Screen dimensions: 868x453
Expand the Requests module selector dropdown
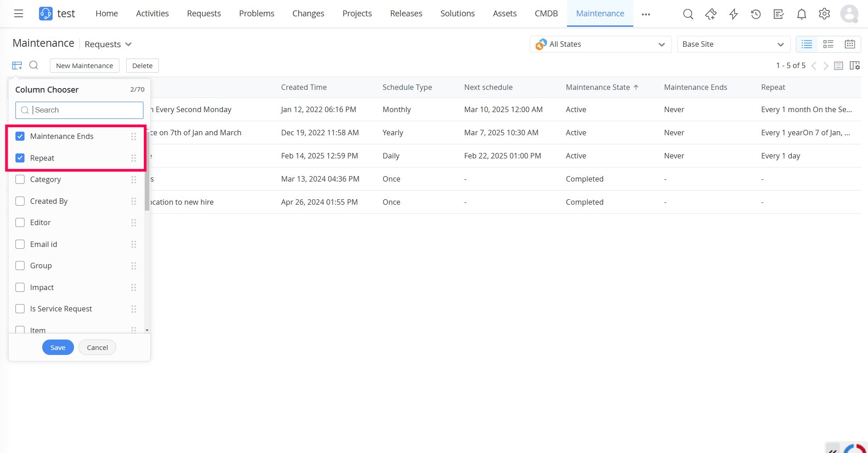click(129, 44)
